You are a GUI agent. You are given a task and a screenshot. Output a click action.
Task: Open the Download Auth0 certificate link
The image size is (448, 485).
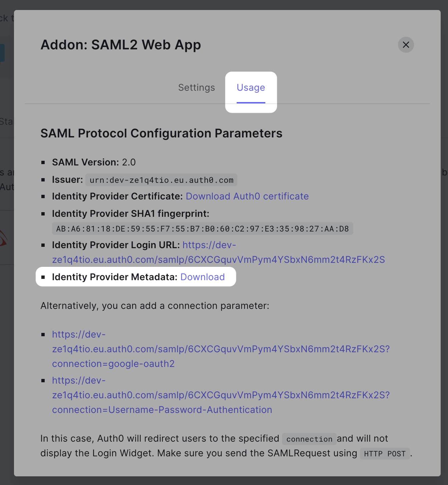point(247,196)
